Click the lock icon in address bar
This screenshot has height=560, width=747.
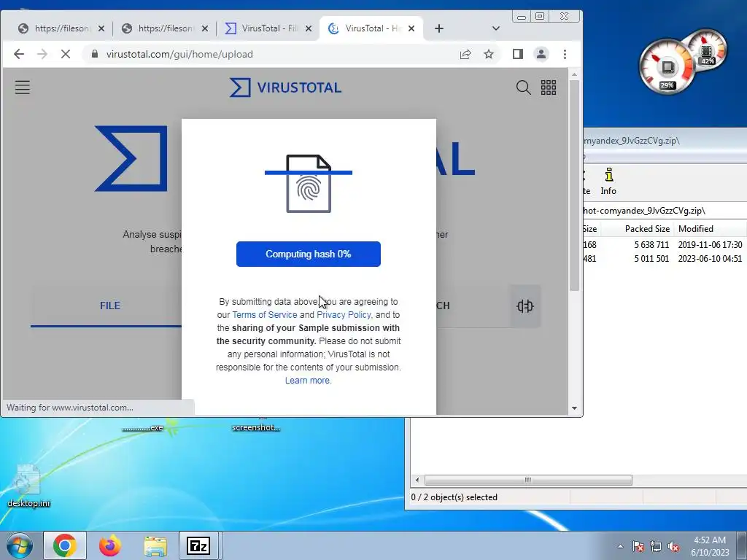[x=95, y=54]
